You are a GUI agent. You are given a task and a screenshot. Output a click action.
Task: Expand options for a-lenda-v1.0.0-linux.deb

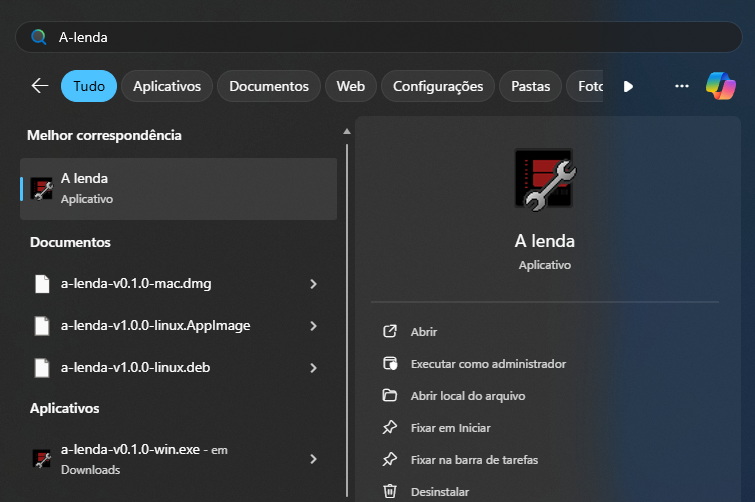click(x=313, y=368)
